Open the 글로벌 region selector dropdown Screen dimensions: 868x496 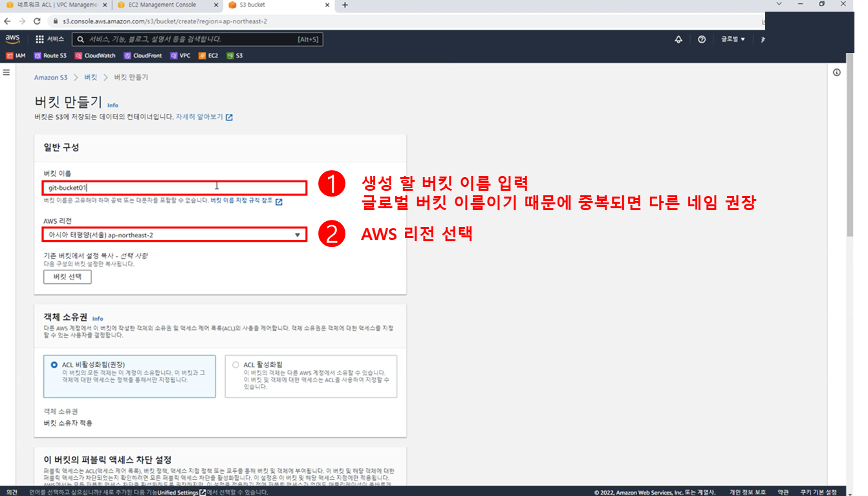point(733,39)
